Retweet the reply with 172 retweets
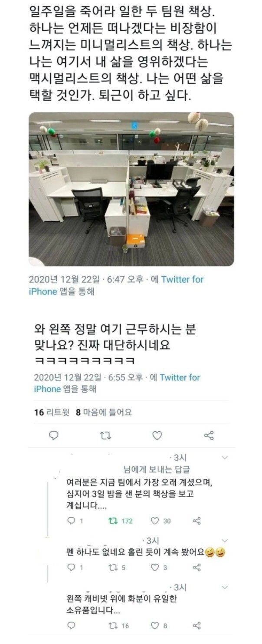This screenshot has height=644, width=262. 113,521
